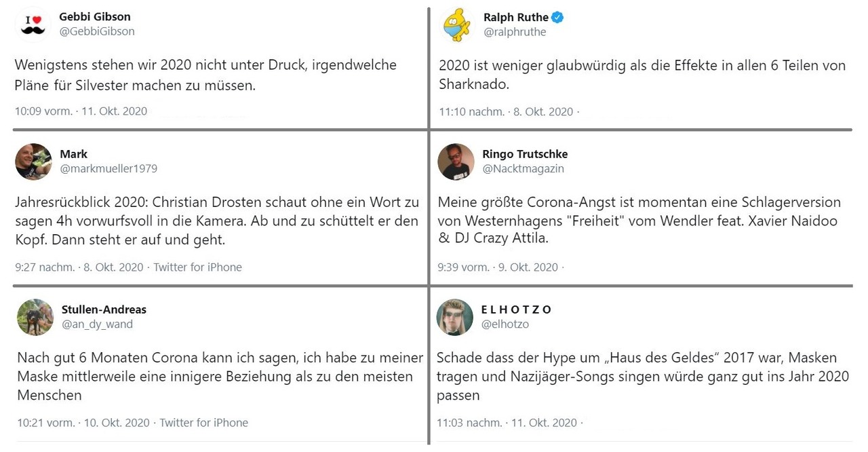The width and height of the screenshot is (868, 452).
Task: Open Ringo Trutschke's profile picture
Action: click(x=456, y=162)
